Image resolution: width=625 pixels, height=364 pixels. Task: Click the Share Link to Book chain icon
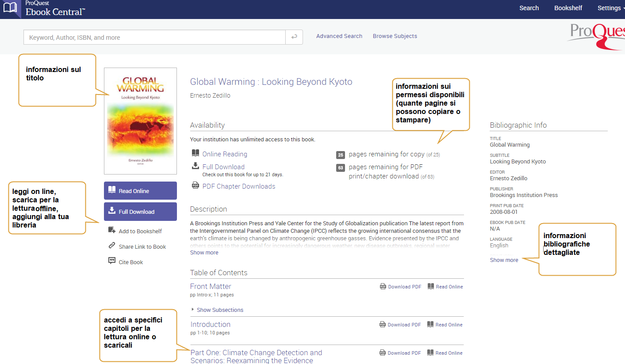pyautogui.click(x=112, y=246)
